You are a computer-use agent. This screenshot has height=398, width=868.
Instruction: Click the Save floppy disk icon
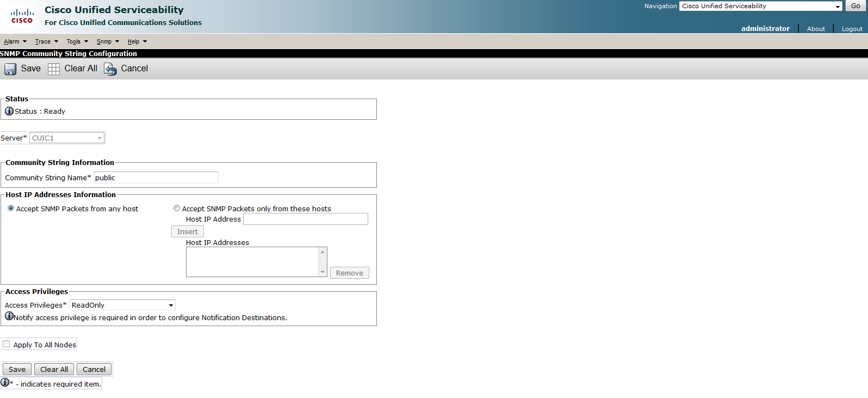pyautogui.click(x=10, y=69)
